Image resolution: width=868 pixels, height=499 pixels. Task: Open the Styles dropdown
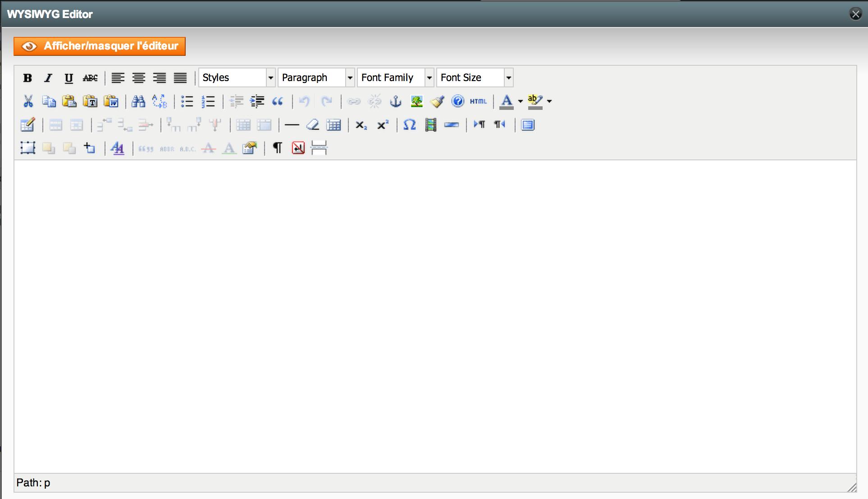pos(237,77)
